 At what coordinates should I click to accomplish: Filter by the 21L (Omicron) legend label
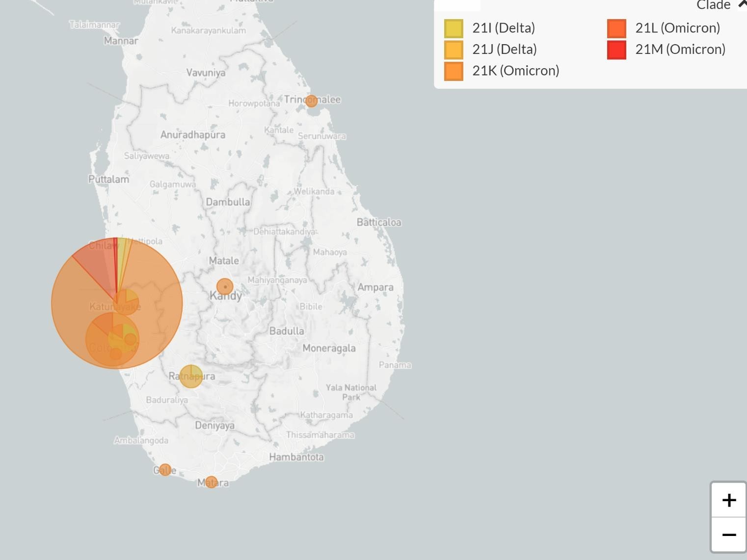pyautogui.click(x=677, y=28)
